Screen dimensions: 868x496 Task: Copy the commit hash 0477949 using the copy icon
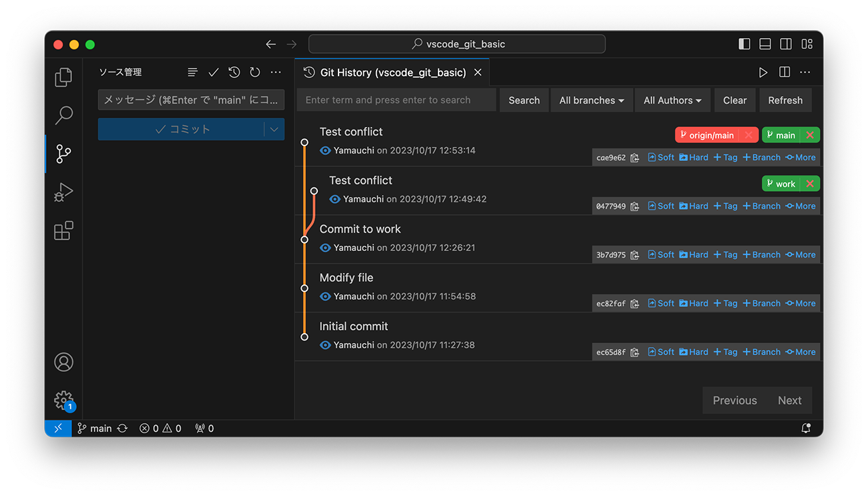(634, 206)
